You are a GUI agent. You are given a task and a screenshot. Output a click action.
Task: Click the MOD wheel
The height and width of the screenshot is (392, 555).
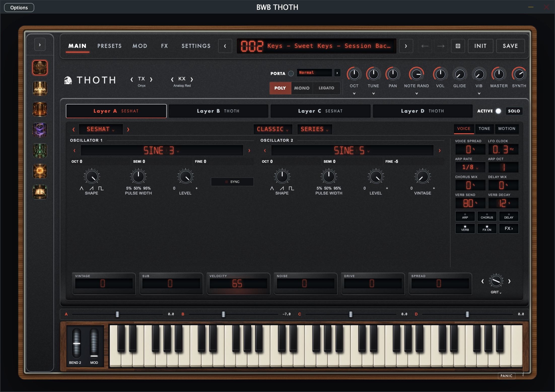94,343
